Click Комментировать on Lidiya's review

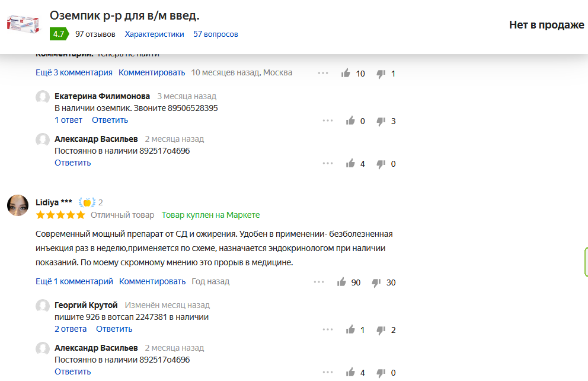(152, 281)
